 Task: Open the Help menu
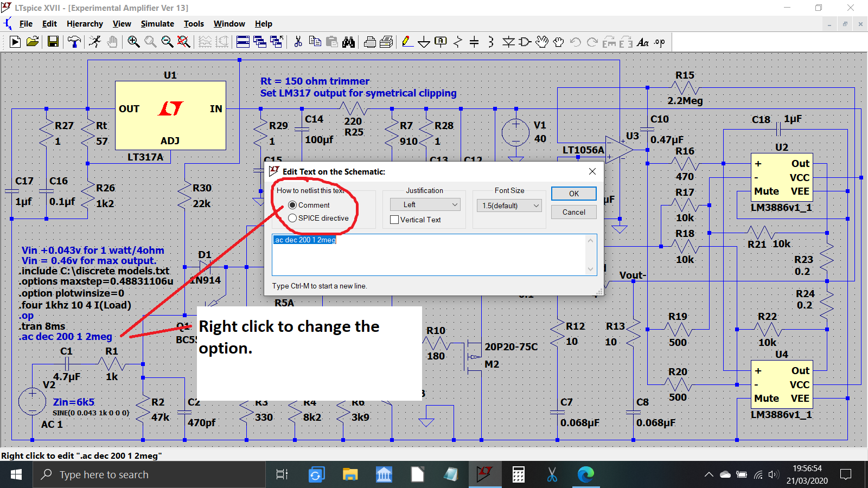tap(264, 24)
